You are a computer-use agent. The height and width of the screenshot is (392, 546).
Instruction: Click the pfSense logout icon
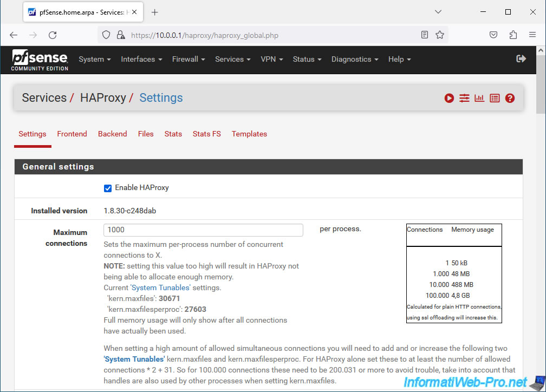pyautogui.click(x=521, y=59)
